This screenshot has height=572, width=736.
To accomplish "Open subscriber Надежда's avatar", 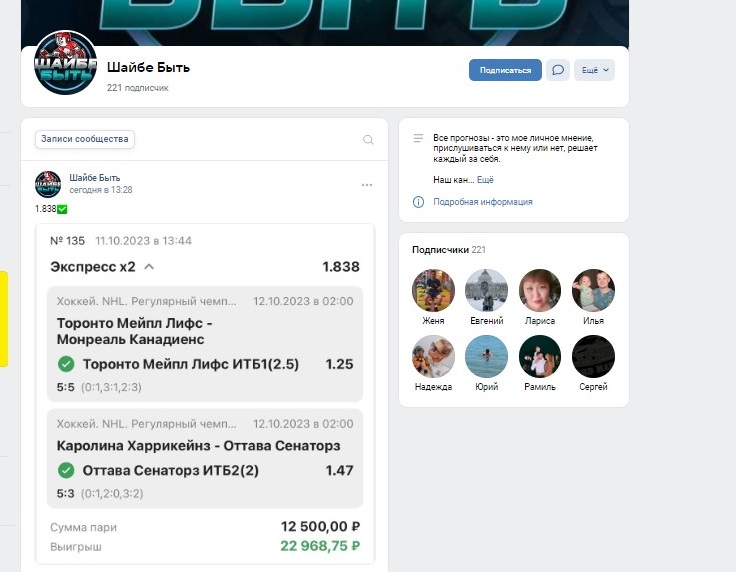I will click(x=433, y=357).
